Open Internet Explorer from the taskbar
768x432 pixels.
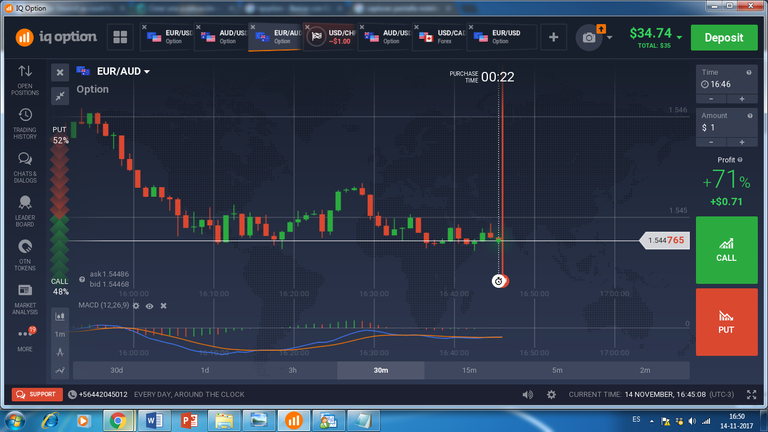click(50, 421)
